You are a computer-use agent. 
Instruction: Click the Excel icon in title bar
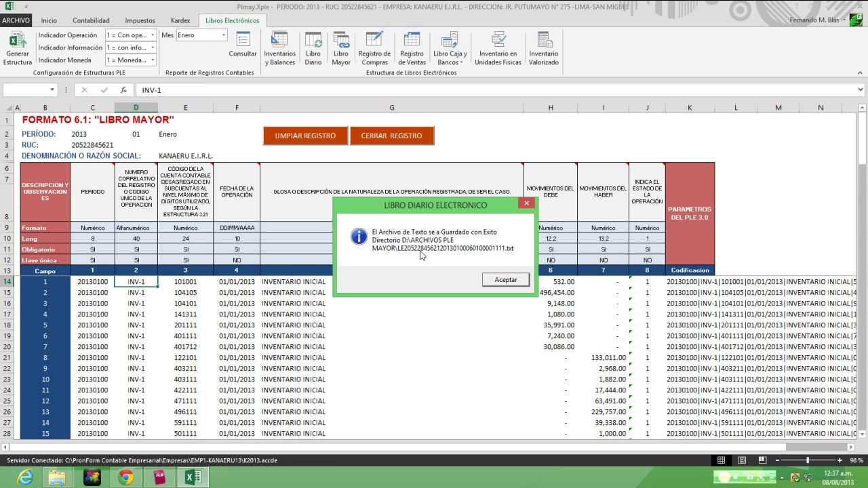pos(9,7)
